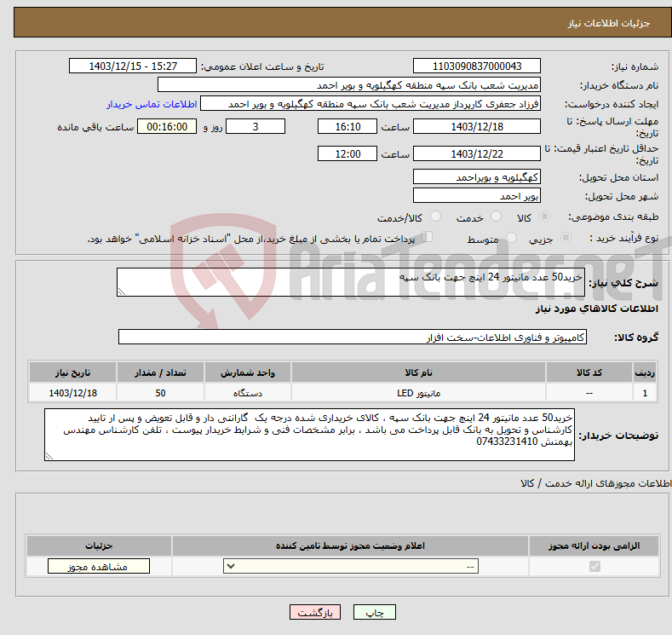Click the quantity cell showing 50
Screen dimensions: 672x635
click(x=160, y=393)
